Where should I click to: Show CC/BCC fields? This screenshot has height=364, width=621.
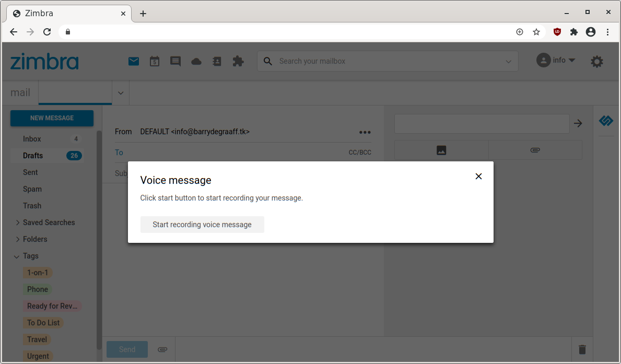360,152
